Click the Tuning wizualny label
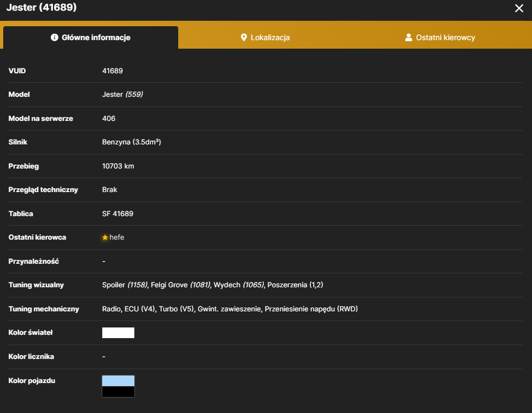Screen dimensions: 532x413 [36, 285]
